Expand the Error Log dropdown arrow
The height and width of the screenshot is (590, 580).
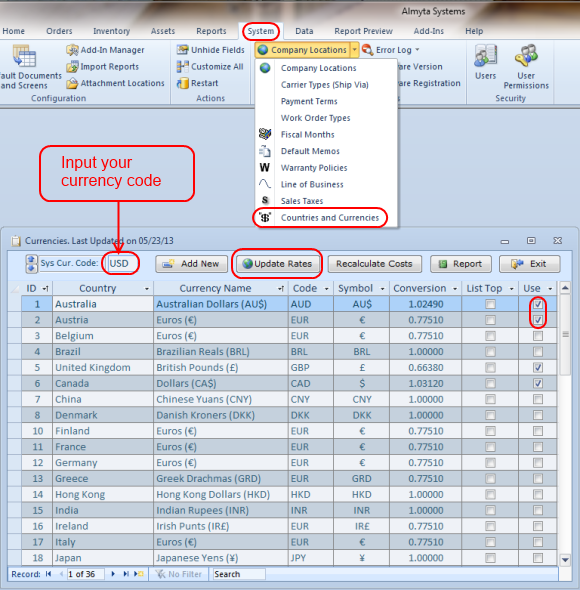(x=417, y=50)
